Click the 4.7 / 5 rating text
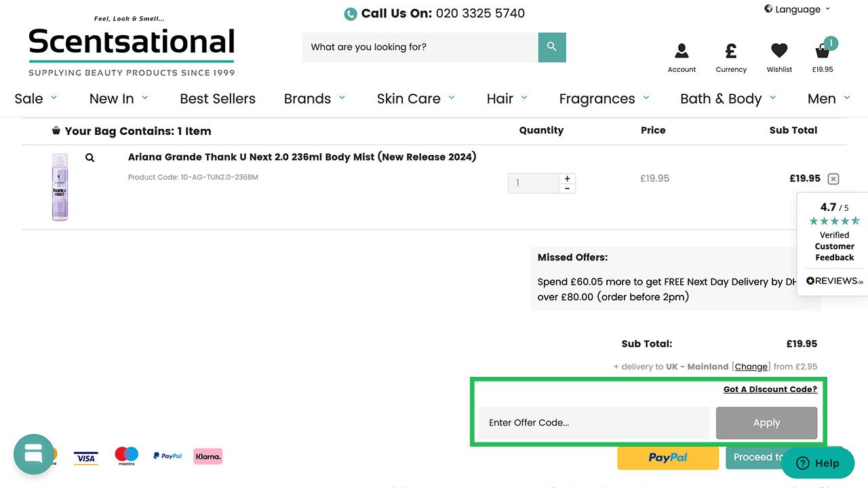Image resolution: width=868 pixels, height=488 pixels. click(x=834, y=207)
